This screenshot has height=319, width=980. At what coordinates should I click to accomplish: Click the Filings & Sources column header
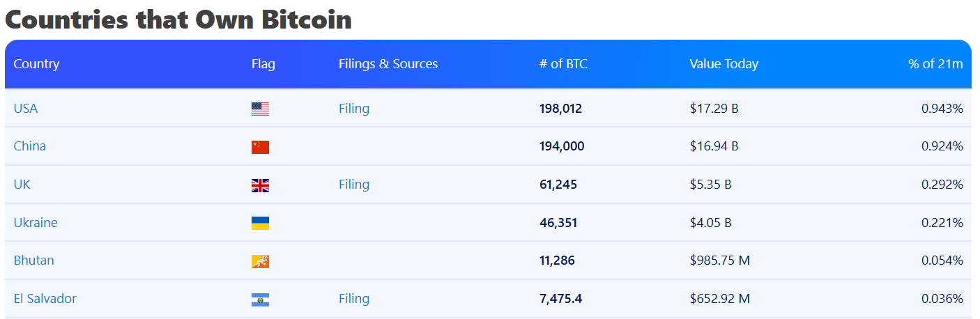click(388, 64)
